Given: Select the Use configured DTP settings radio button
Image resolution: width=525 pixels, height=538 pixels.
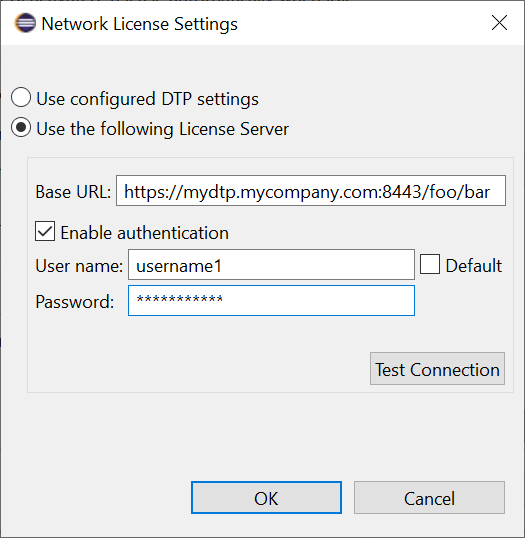Looking at the screenshot, I should pos(21,97).
